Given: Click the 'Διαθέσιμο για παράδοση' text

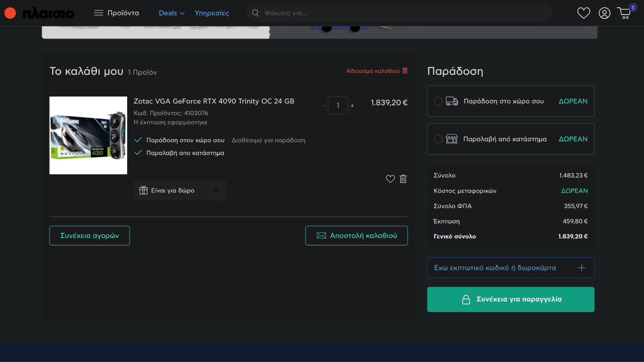Looking at the screenshot, I should pos(268,140).
